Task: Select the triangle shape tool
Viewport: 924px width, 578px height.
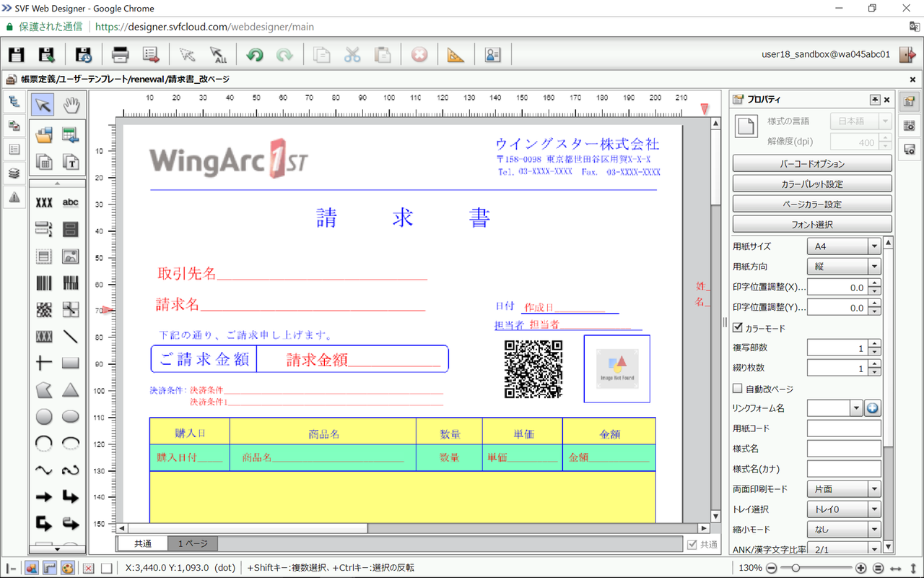Action: (x=70, y=390)
